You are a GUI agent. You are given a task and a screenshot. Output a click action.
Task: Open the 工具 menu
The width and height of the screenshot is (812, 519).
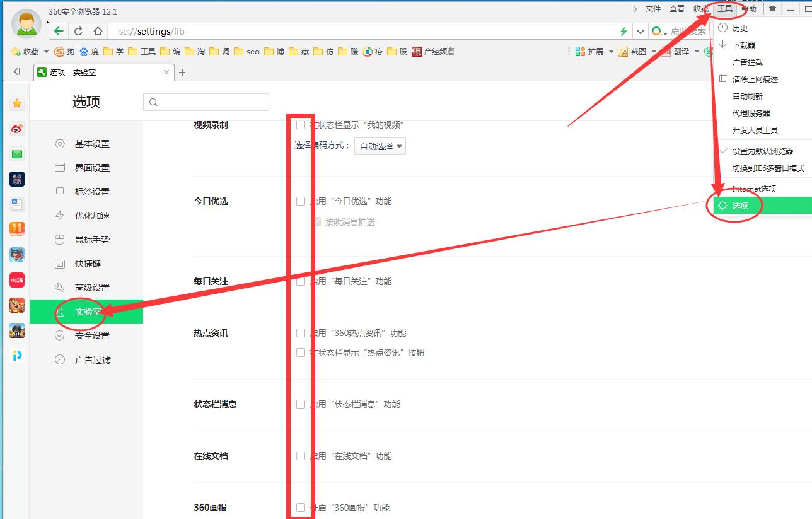coord(725,9)
